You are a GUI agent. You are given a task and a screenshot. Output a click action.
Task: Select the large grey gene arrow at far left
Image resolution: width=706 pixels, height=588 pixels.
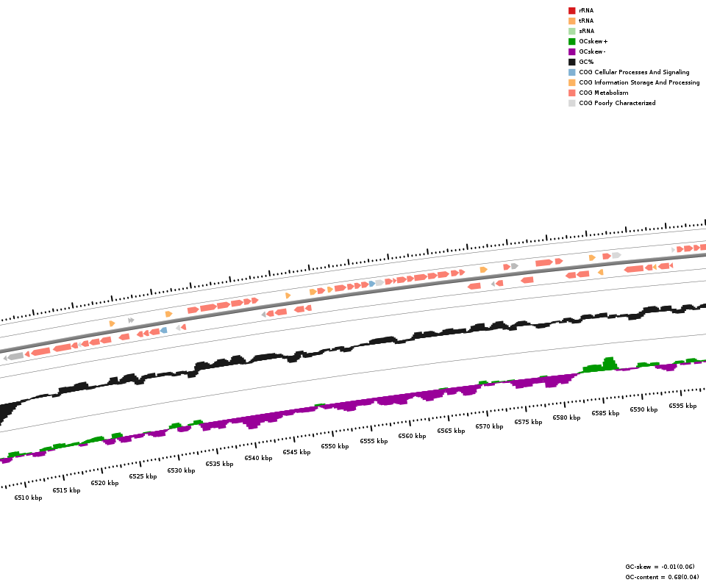[x=15, y=356]
